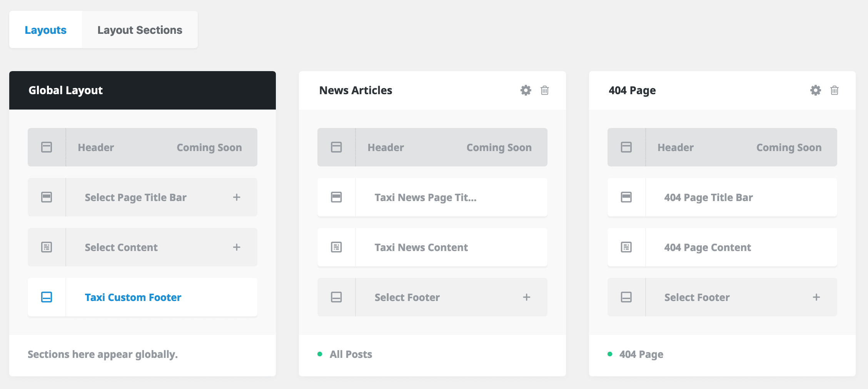Click Header label in Global Layout

click(96, 148)
